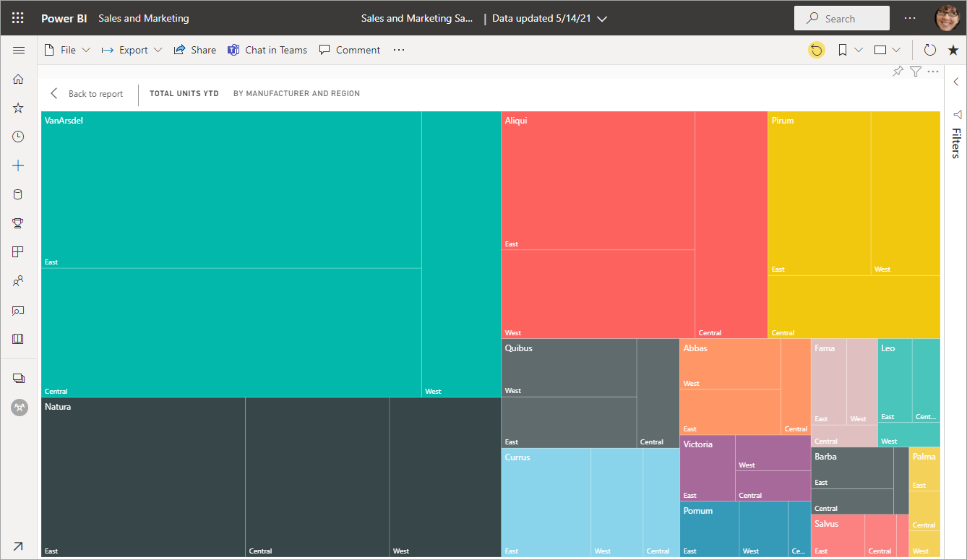Viewport: 967px width, 560px height.
Task: Click the Sales and Marketing workspace name
Action: click(144, 18)
